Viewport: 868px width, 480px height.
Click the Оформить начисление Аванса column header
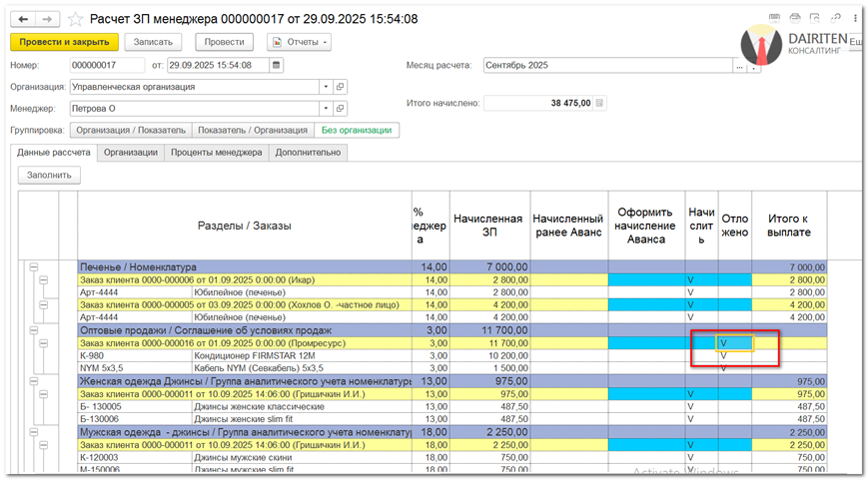pos(646,226)
